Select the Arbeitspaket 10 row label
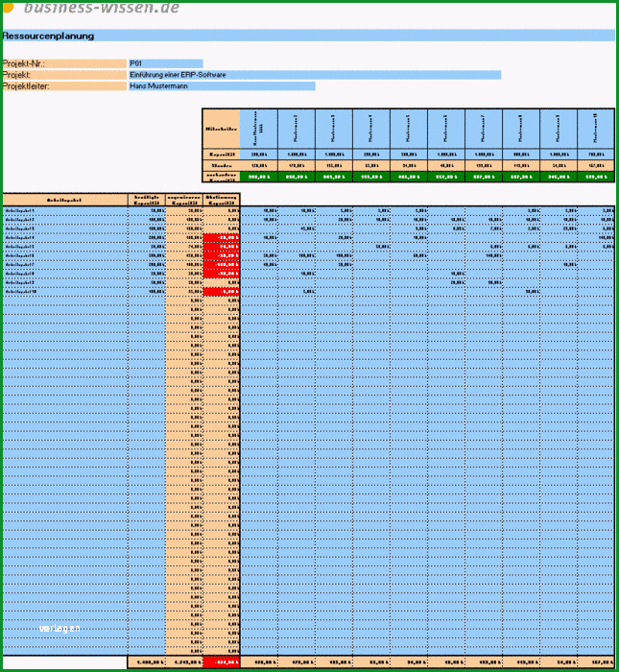The width and height of the screenshot is (619, 672). click(65, 292)
